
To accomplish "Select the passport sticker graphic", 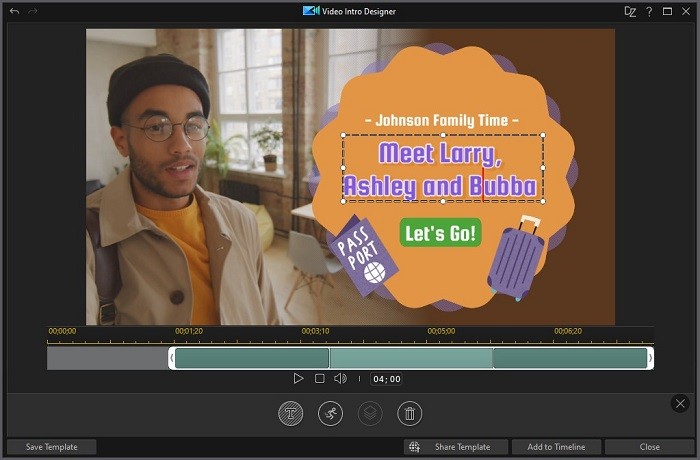I will click(365, 256).
